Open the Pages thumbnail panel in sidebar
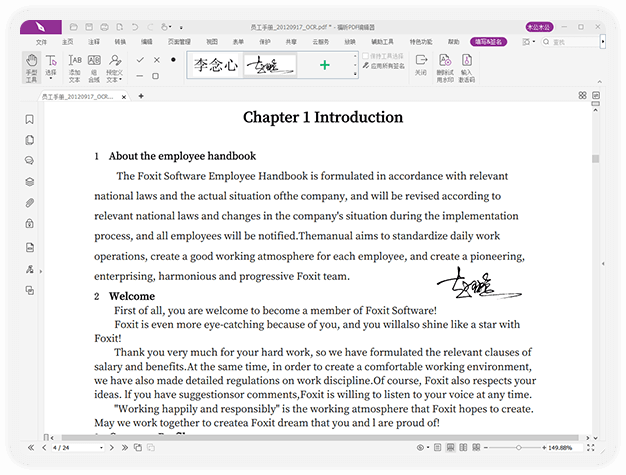The image size is (626, 475). pyautogui.click(x=30, y=140)
